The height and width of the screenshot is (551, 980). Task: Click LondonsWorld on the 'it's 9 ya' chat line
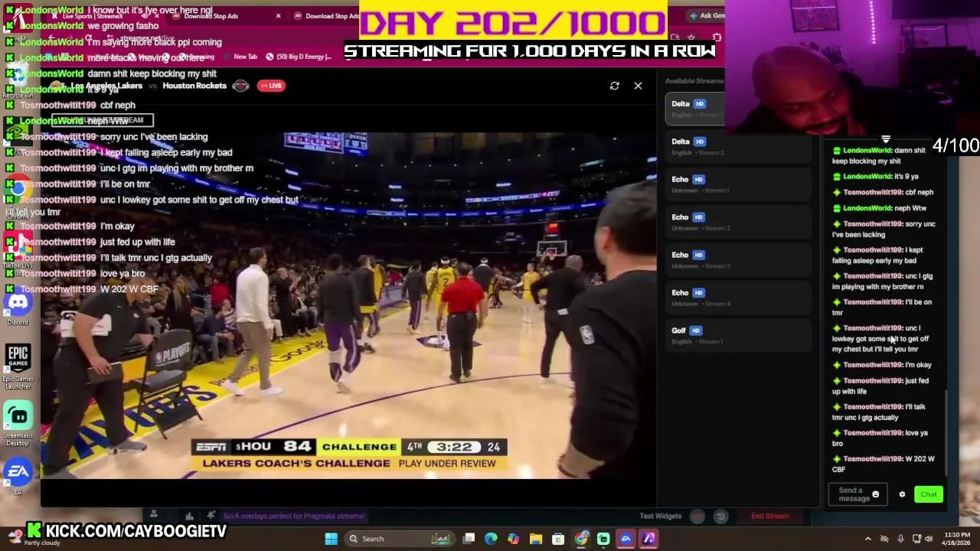coord(867,177)
